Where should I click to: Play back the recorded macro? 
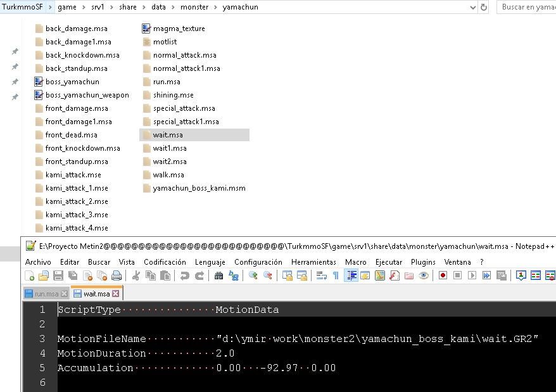pos(472,275)
